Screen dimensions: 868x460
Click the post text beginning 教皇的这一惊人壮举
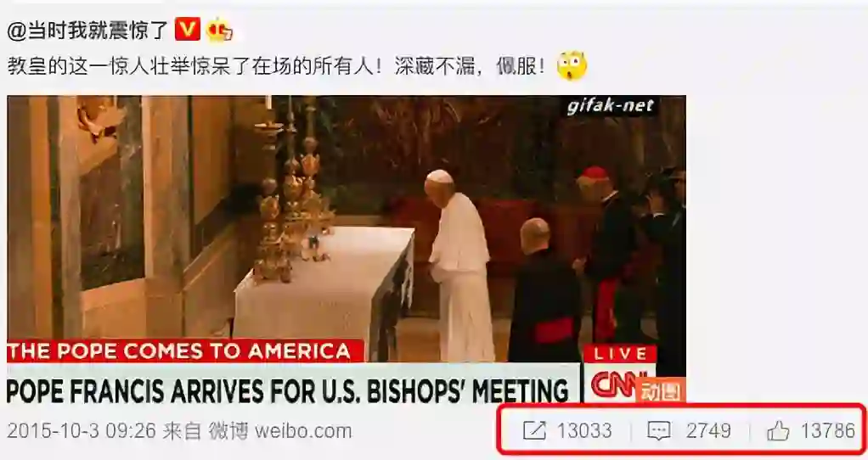(276, 67)
